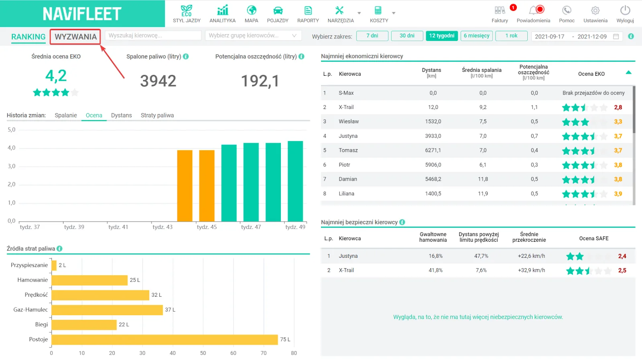Select the Ocena history tab
Viewport: 642px width, 364px height.
tap(94, 115)
